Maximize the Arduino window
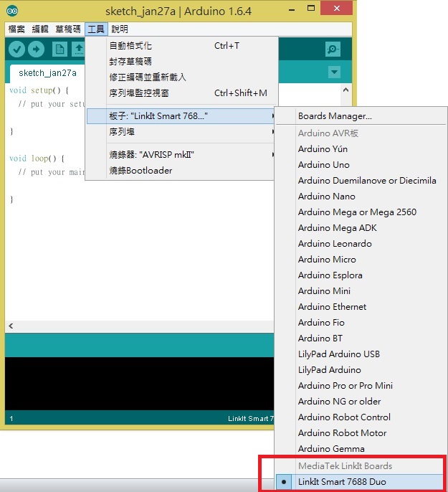Screen dimensions: 448x492 click(310, 9)
